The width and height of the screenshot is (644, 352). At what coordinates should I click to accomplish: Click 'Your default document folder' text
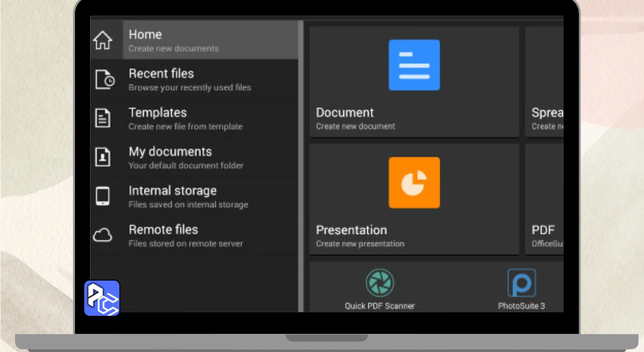[186, 165]
